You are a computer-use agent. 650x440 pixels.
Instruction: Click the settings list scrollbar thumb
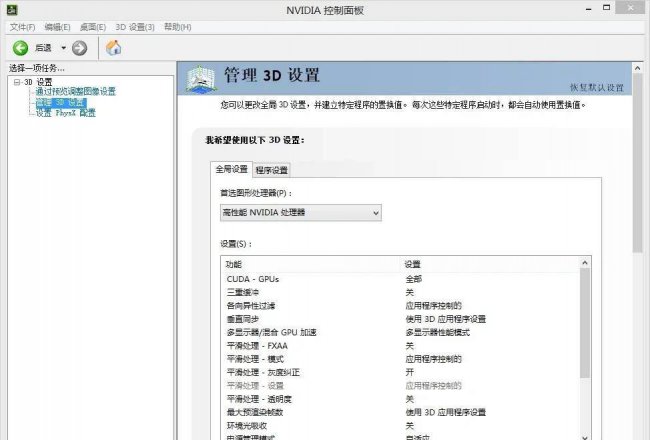(585, 323)
